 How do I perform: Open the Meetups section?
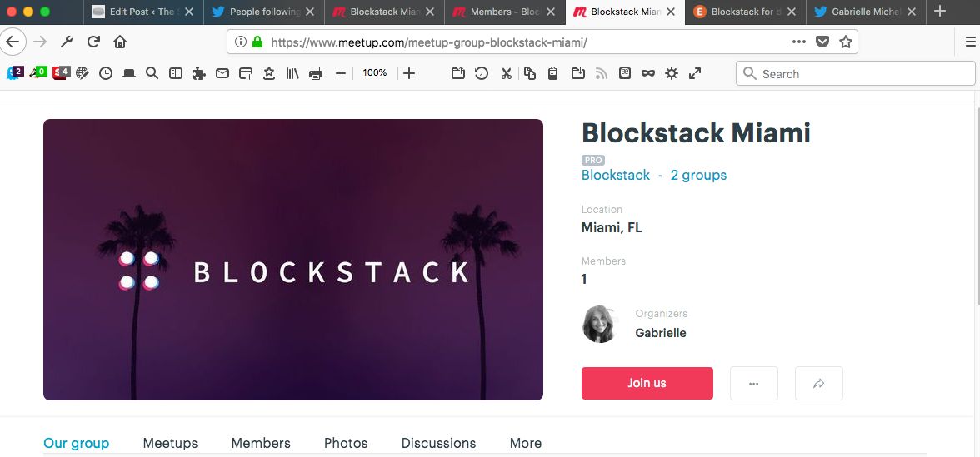tap(170, 443)
